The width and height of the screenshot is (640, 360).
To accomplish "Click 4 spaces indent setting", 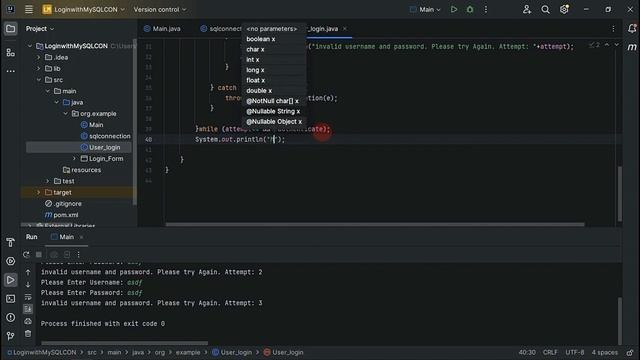I will coord(604,352).
